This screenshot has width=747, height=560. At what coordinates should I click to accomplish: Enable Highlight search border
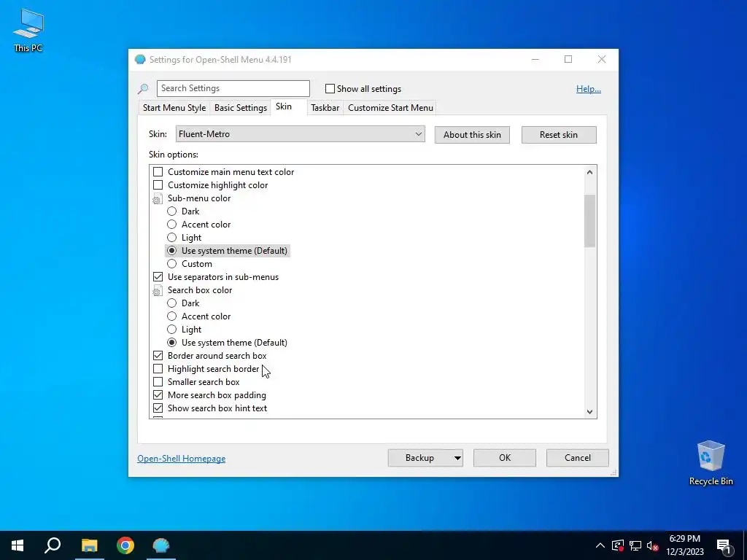(x=158, y=368)
